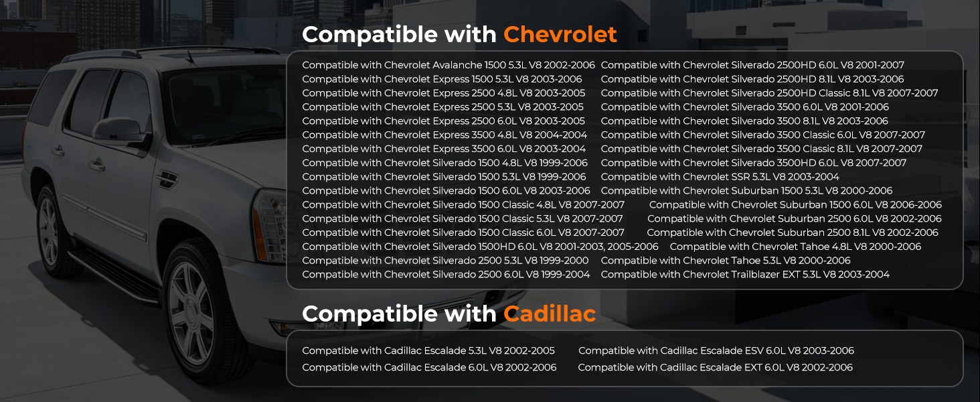Click the Suburban 2500 8.1L V8 entry
The height and width of the screenshot is (402, 980).
pyautogui.click(x=793, y=232)
